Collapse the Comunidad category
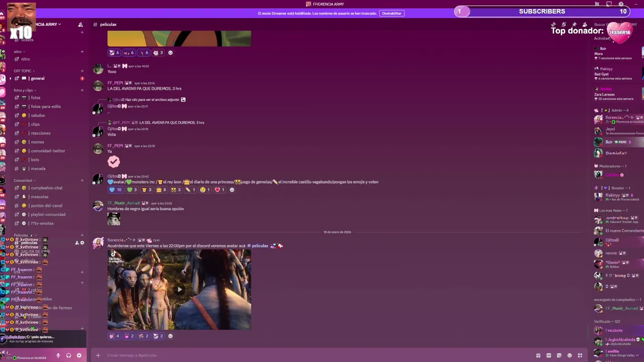 tap(25, 180)
